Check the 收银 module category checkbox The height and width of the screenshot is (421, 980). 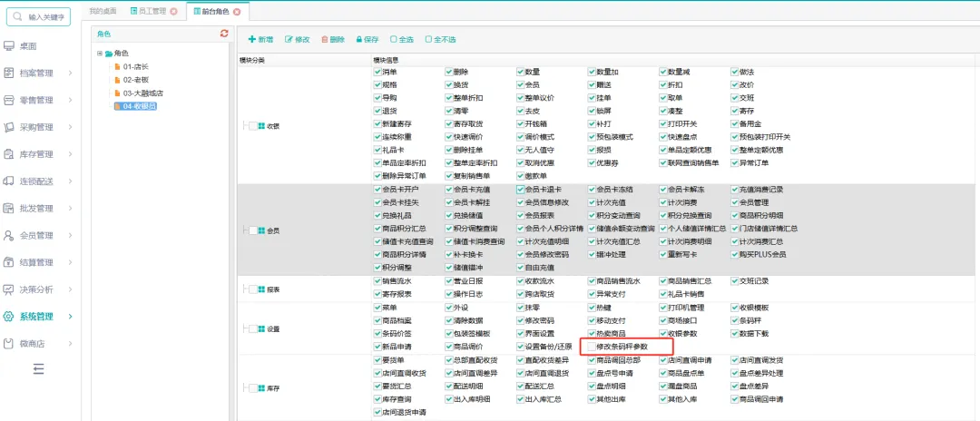point(253,126)
